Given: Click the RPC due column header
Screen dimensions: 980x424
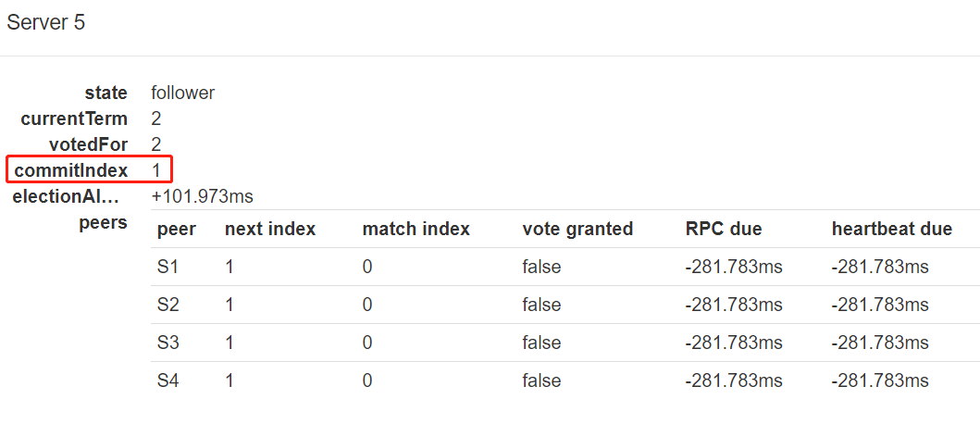Looking at the screenshot, I should click(724, 230).
